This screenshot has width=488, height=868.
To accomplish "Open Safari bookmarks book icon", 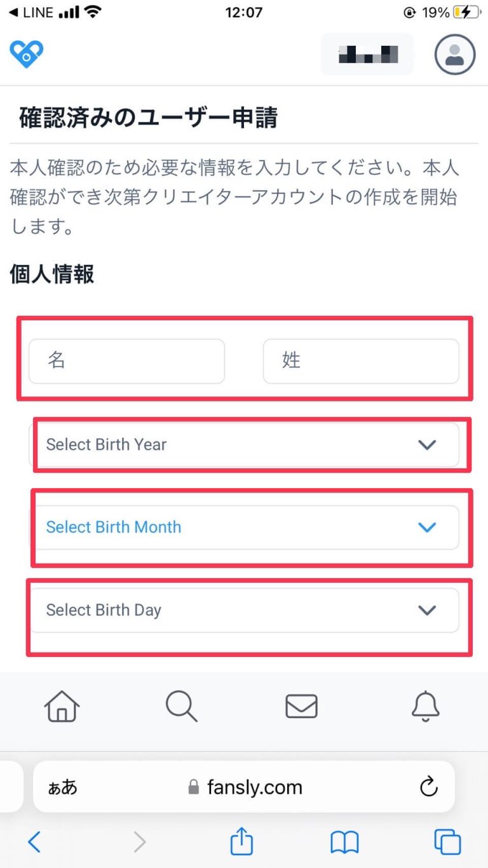I will pyautogui.click(x=344, y=843).
